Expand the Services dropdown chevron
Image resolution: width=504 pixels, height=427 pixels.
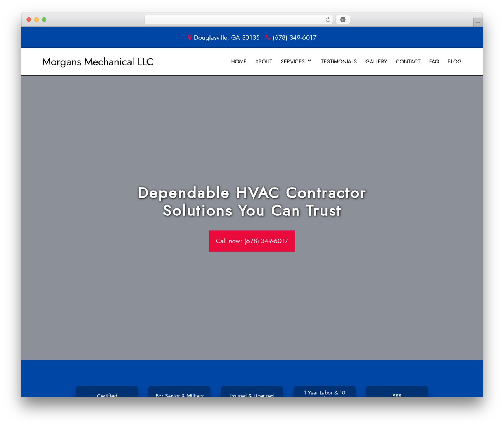point(309,61)
